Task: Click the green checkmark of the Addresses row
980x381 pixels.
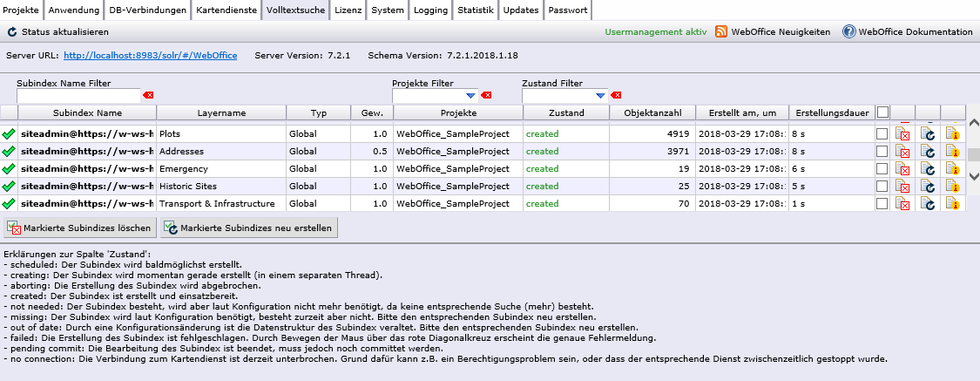Action: click(9, 152)
